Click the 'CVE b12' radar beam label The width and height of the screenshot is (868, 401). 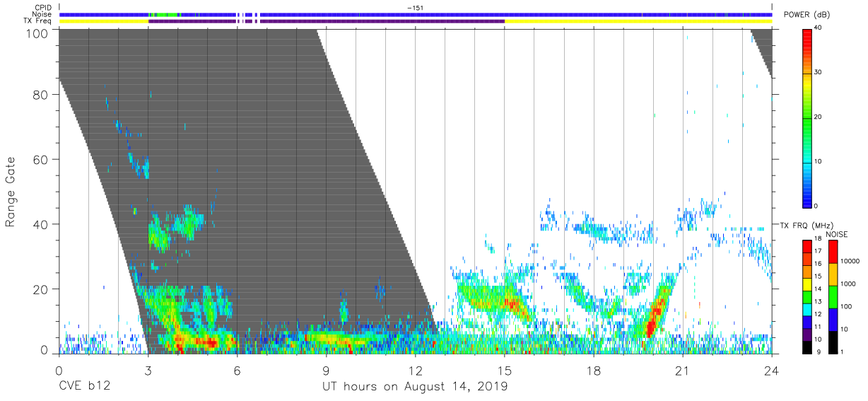[x=84, y=387]
